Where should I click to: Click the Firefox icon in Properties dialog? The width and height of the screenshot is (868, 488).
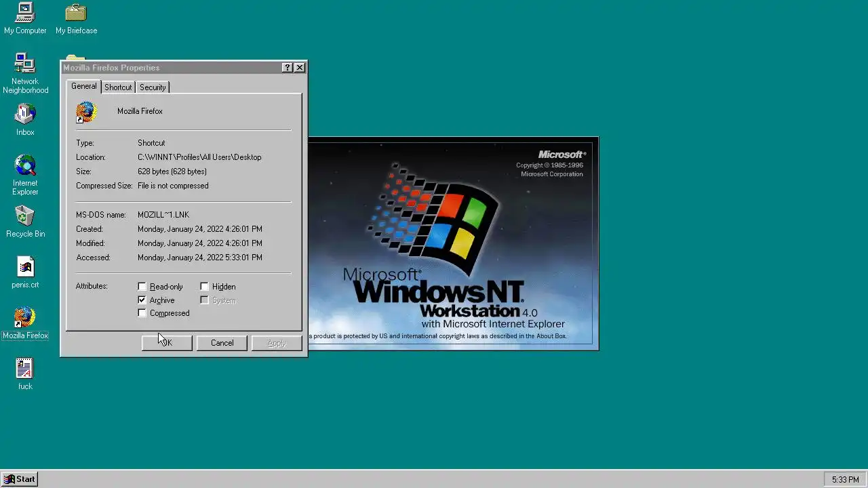pyautogui.click(x=86, y=112)
